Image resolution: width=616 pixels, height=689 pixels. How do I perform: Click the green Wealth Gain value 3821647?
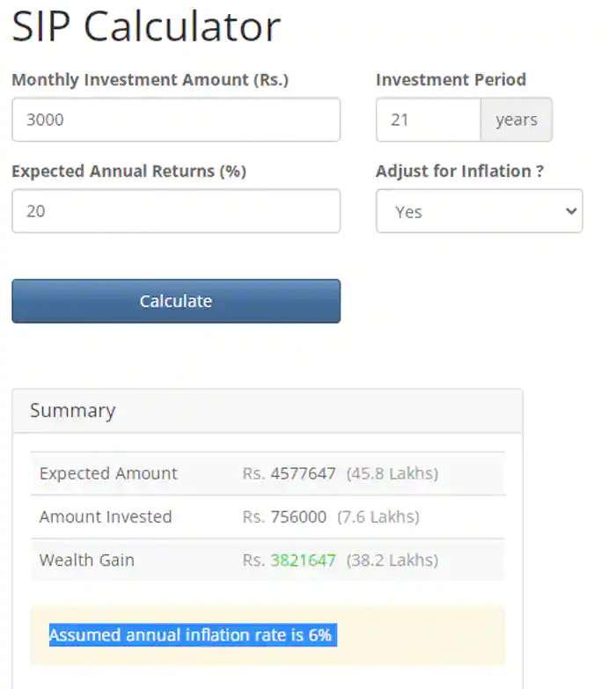pyautogui.click(x=304, y=561)
